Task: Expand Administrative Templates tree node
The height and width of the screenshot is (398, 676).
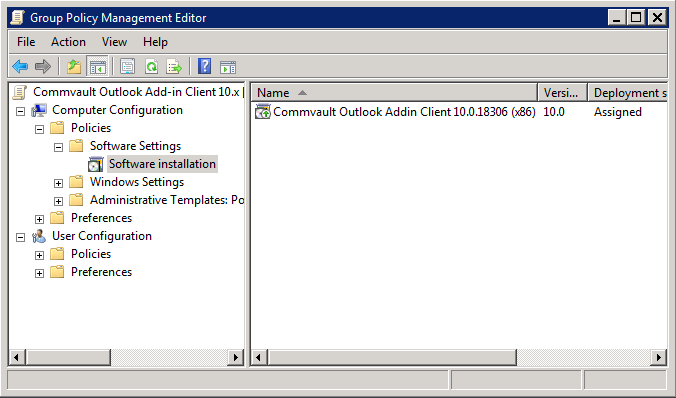Action: [x=58, y=201]
